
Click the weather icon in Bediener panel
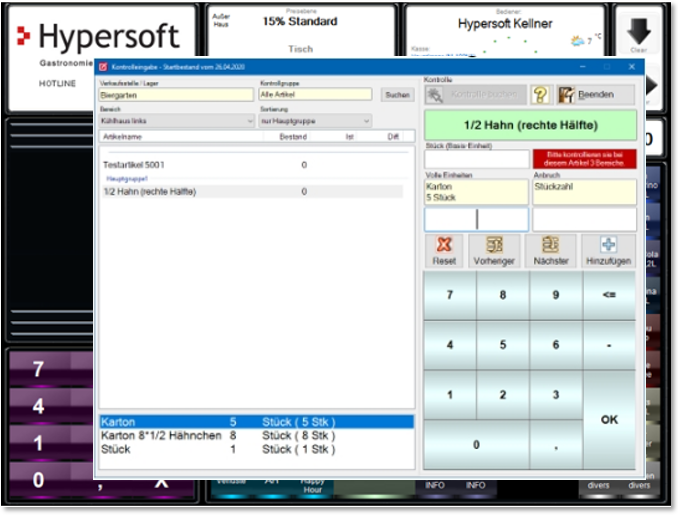coord(578,42)
